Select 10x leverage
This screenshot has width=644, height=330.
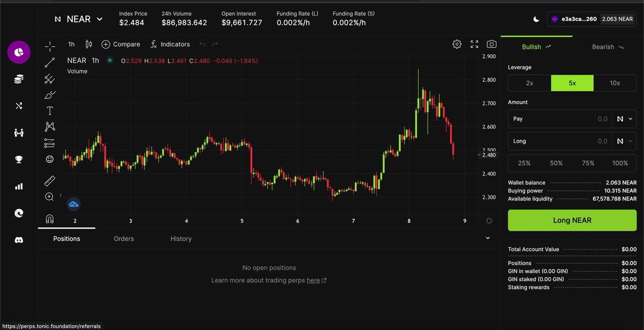[x=615, y=83]
